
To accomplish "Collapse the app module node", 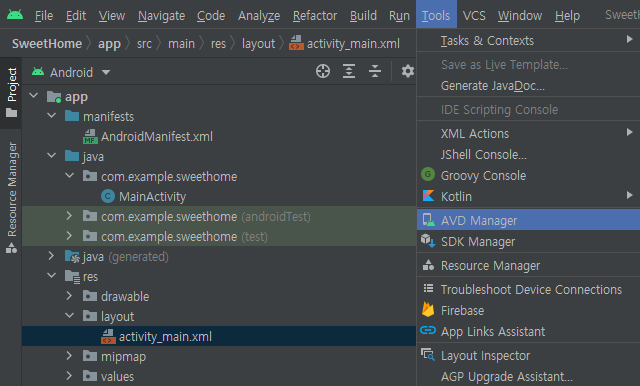I will pos(34,96).
